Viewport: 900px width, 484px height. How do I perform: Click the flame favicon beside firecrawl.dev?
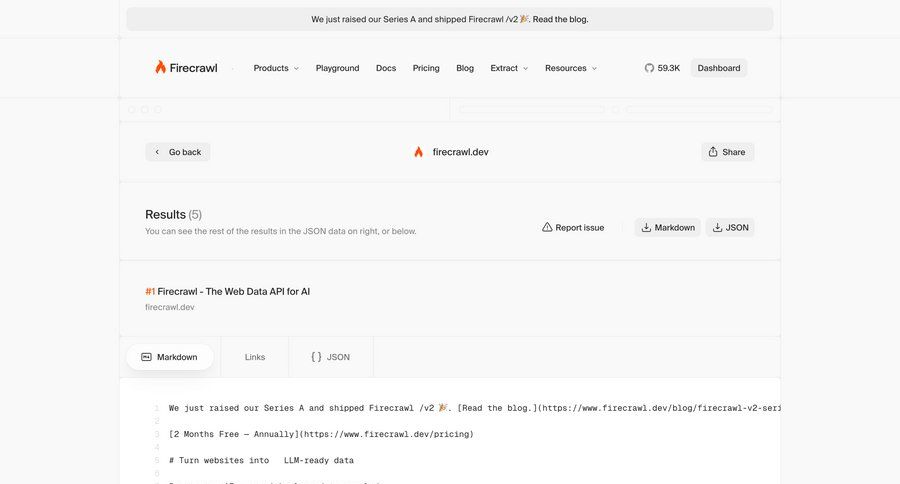pos(418,152)
